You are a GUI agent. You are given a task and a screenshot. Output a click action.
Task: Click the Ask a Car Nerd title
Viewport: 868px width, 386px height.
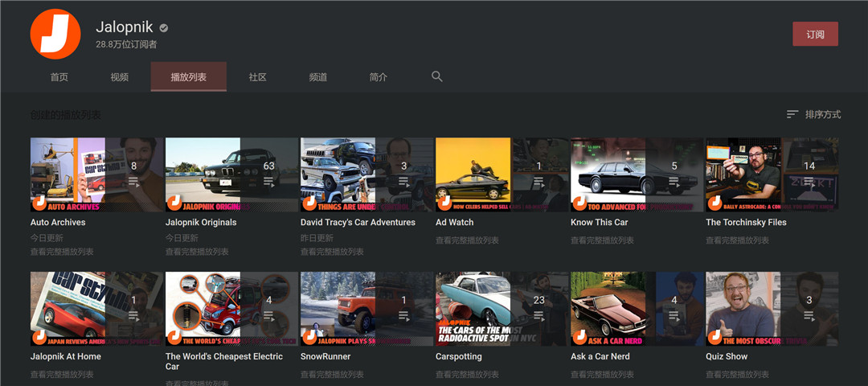point(600,356)
